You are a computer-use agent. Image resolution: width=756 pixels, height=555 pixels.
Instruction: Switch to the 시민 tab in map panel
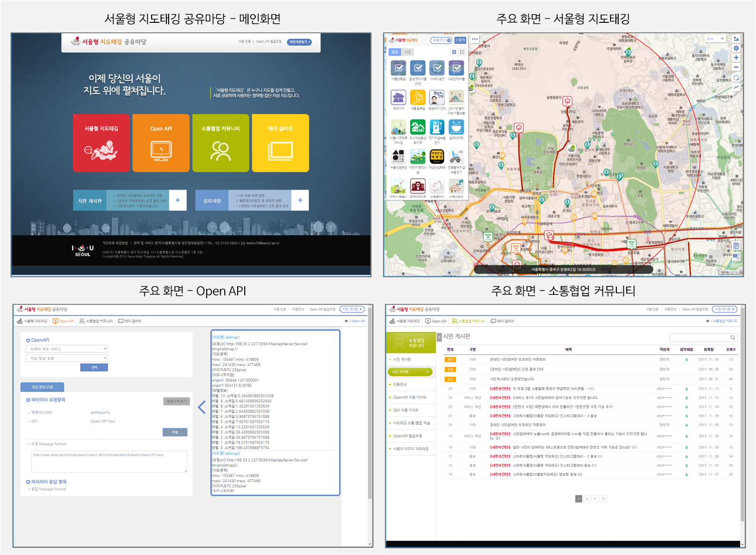click(x=408, y=52)
